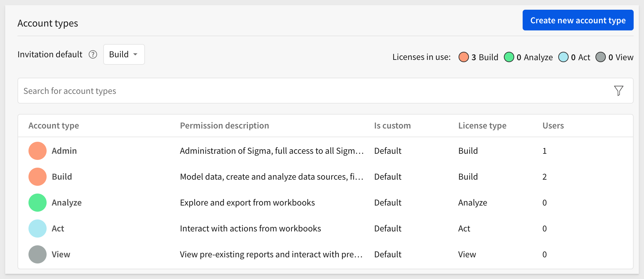Sort by the Account type column header
The width and height of the screenshot is (644, 279).
point(54,126)
